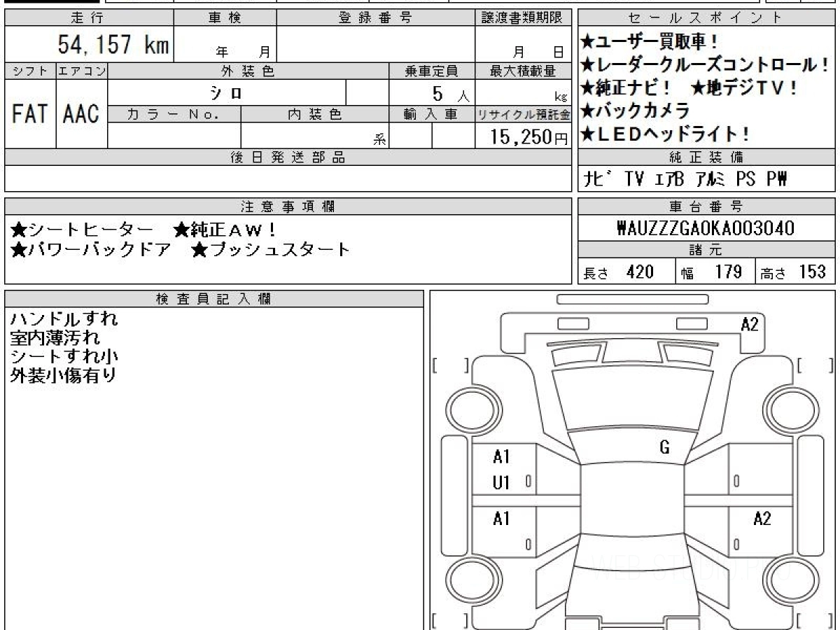Click the ★ユーザー買取車！ sales point
Image resolution: width=840 pixels, height=630 pixels.
650,43
